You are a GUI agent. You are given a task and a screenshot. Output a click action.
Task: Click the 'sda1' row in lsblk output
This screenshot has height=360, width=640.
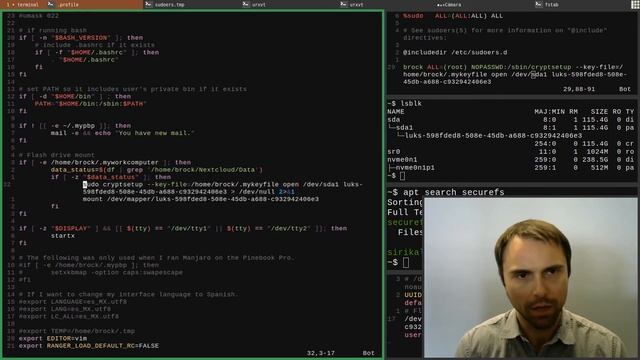[x=511, y=128]
